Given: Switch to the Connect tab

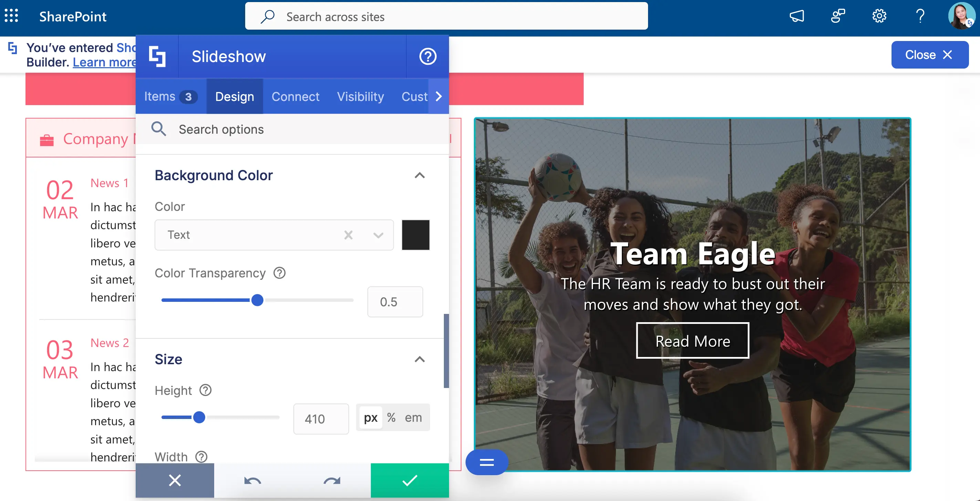Looking at the screenshot, I should [295, 96].
